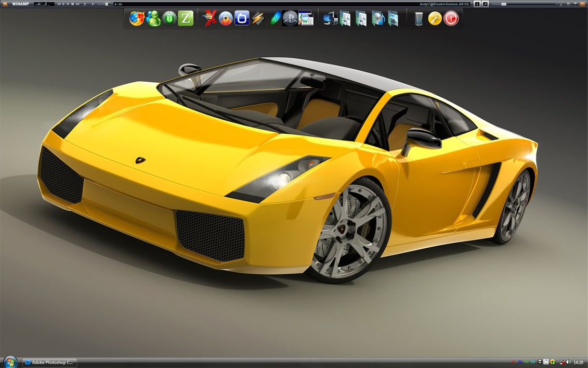Launch the blue TV application icon
Image resolution: width=588 pixels, height=368 pixels.
tap(242, 18)
